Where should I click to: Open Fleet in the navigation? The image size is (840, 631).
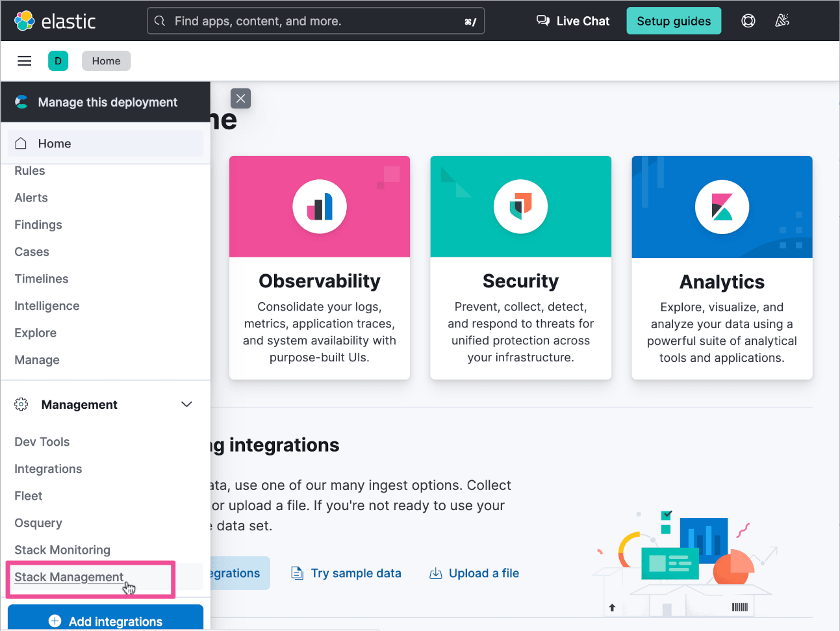(x=29, y=496)
